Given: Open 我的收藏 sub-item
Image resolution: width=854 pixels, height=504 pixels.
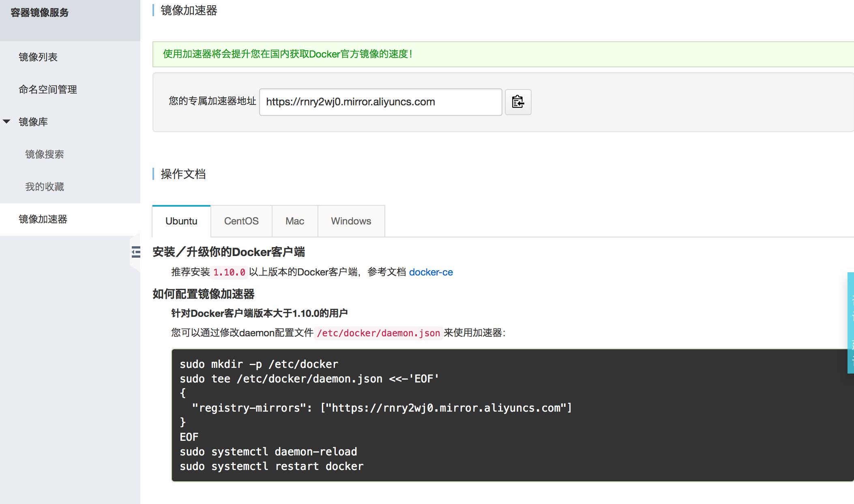Looking at the screenshot, I should pyautogui.click(x=45, y=187).
